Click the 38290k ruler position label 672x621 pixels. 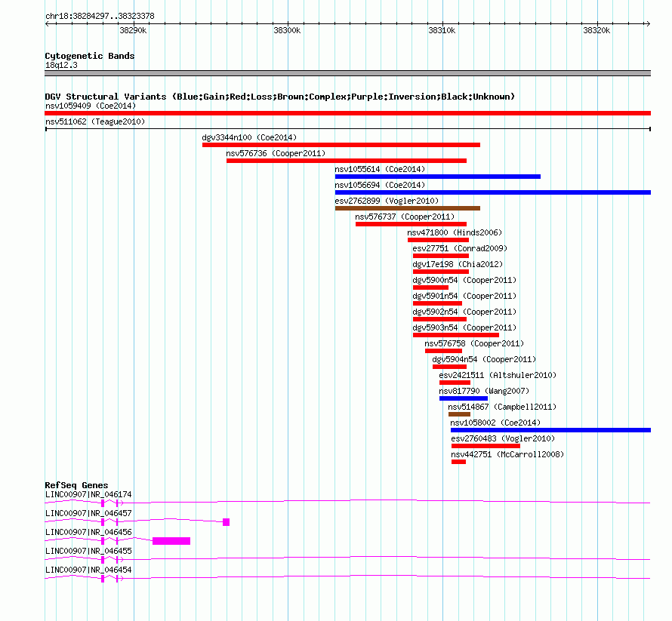coord(133,30)
